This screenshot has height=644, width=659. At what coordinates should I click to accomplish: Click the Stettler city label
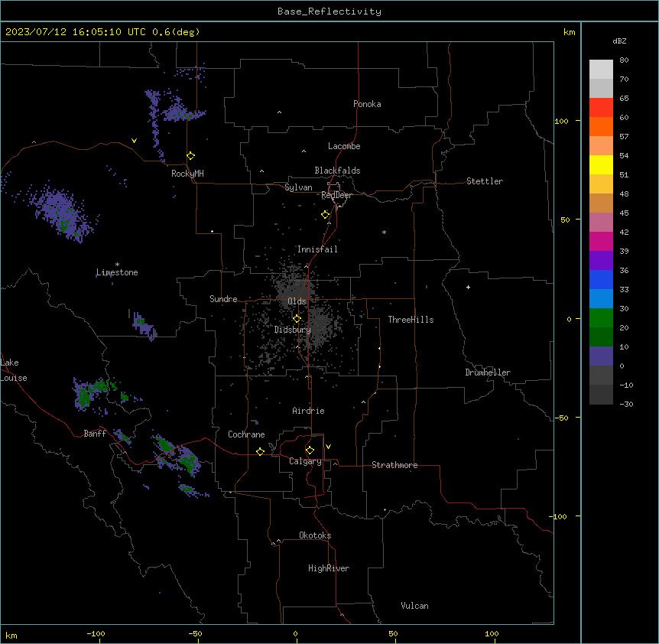click(x=485, y=181)
